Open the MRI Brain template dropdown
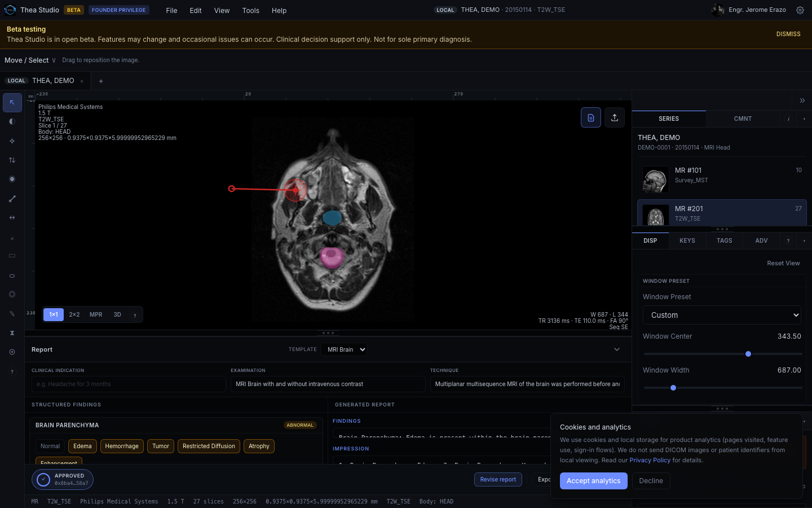 [x=344, y=349]
